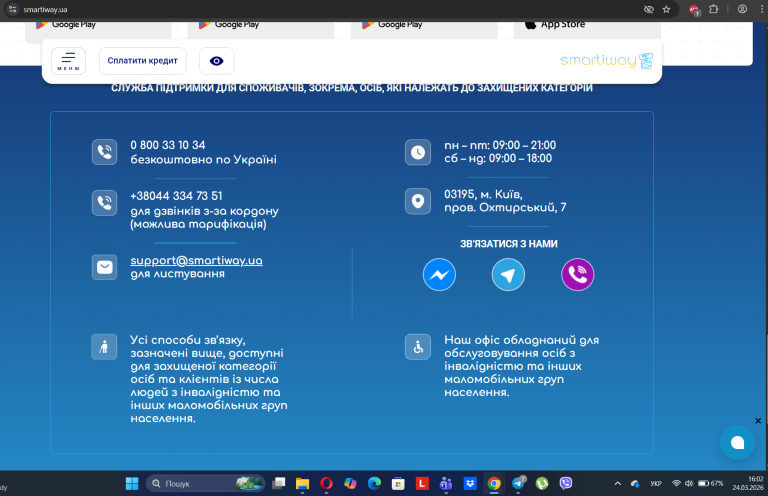Screen dimensions: 768x496
Task: Open Telegram from the taskbar
Action: 518,484
